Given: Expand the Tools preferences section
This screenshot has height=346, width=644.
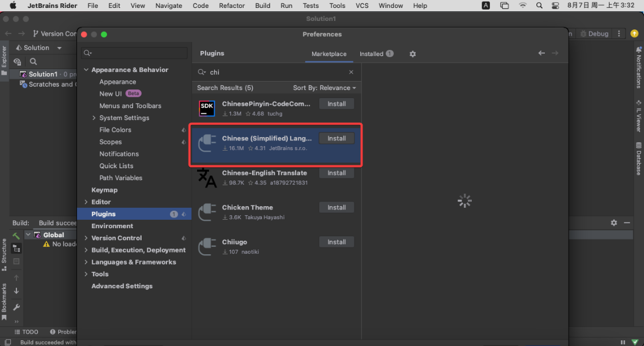Looking at the screenshot, I should tap(86, 274).
